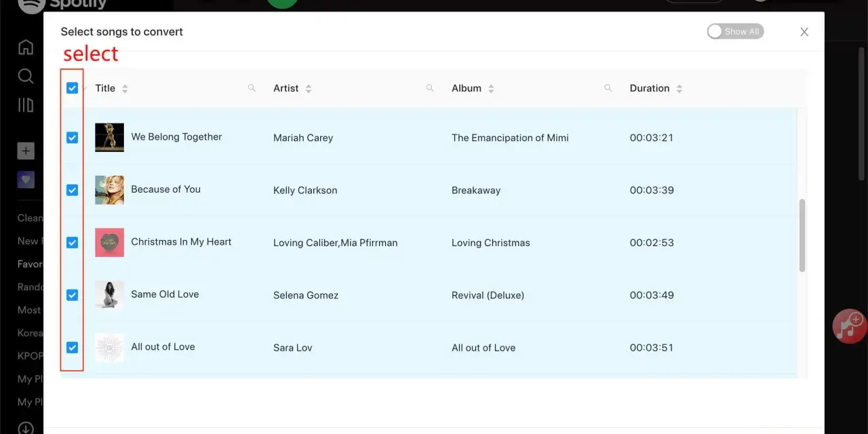Click the song list vertical scrollbar

[x=802, y=235]
